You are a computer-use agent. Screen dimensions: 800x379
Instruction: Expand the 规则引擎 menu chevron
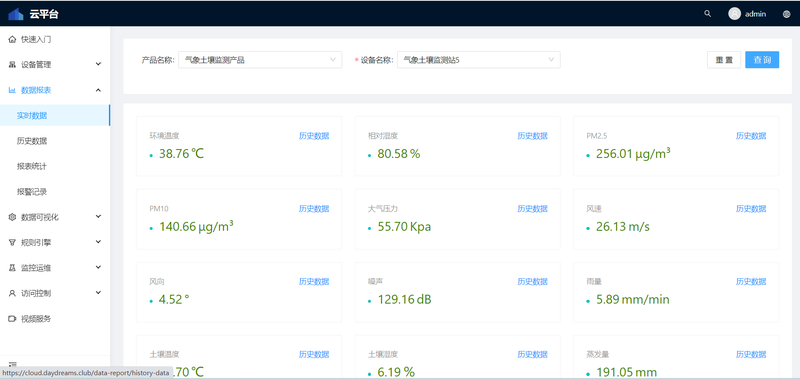[98, 242]
